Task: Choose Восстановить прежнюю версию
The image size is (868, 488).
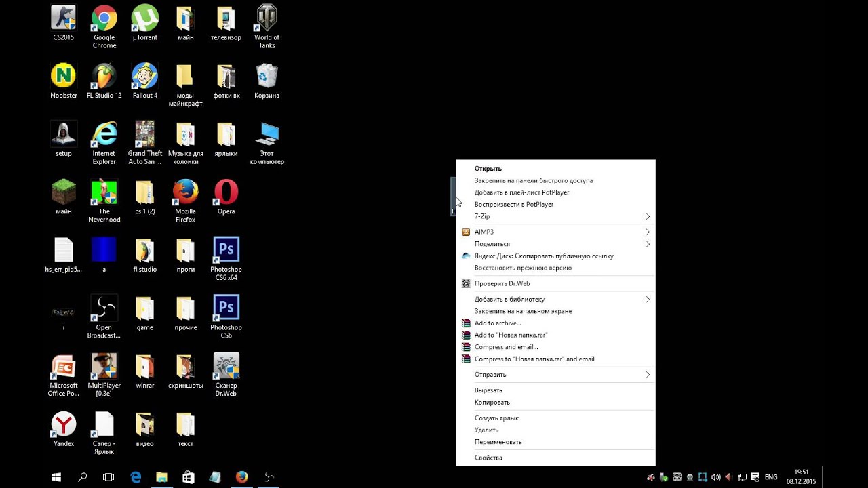Action: click(x=555, y=268)
